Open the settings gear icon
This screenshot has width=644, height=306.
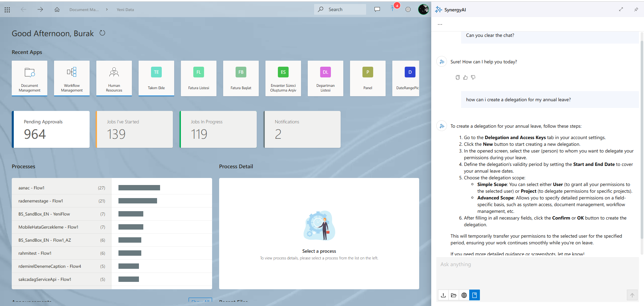408,9
